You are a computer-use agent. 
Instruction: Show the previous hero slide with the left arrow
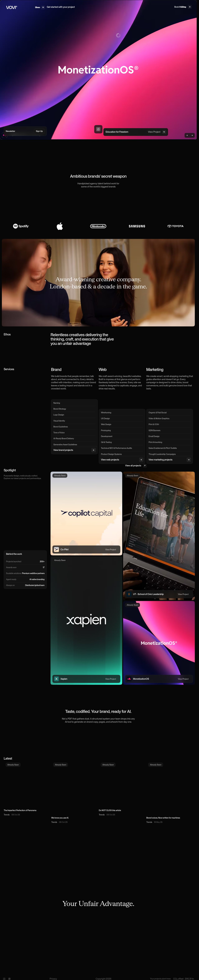[187, 135]
